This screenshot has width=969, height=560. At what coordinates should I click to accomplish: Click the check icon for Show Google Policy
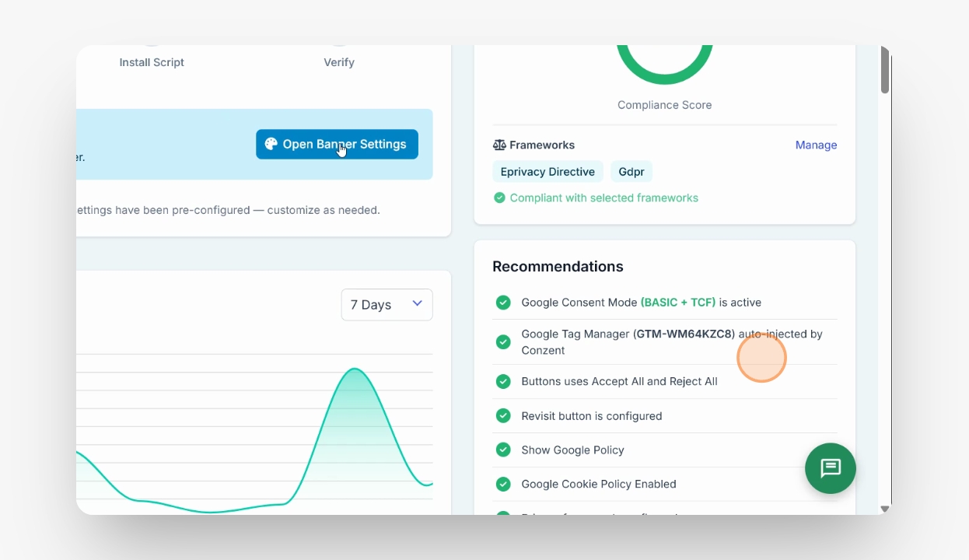pyautogui.click(x=503, y=450)
